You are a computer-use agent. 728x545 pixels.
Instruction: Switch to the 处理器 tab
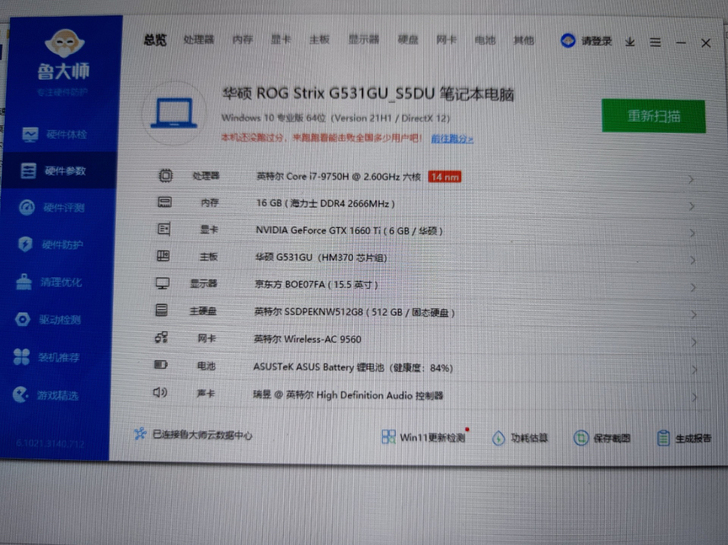[x=199, y=40]
